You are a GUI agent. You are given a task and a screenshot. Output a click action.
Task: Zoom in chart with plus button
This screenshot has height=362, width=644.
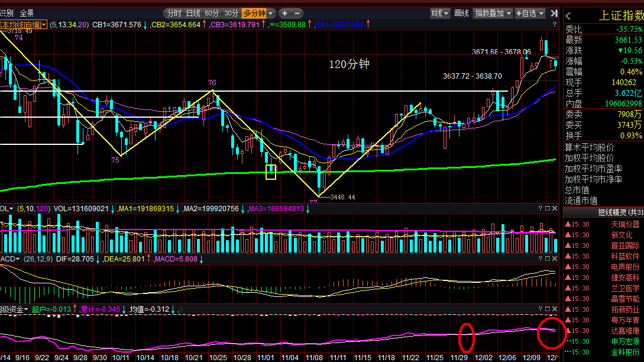tap(284, 13)
